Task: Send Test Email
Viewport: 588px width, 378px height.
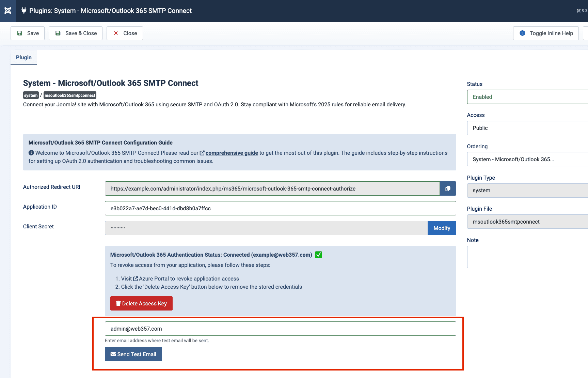Action: pos(133,354)
